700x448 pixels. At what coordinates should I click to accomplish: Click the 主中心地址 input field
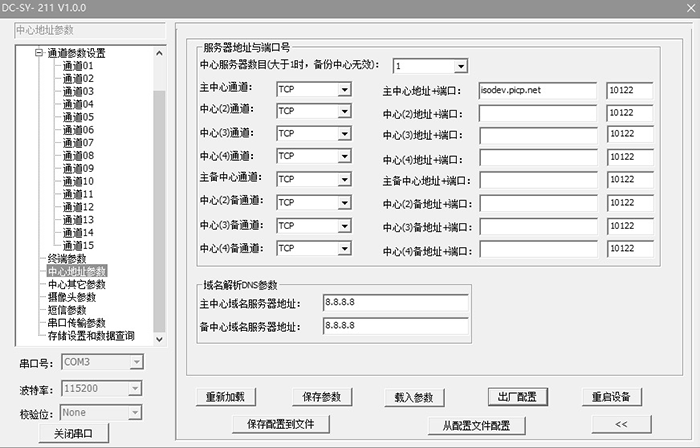pos(537,90)
